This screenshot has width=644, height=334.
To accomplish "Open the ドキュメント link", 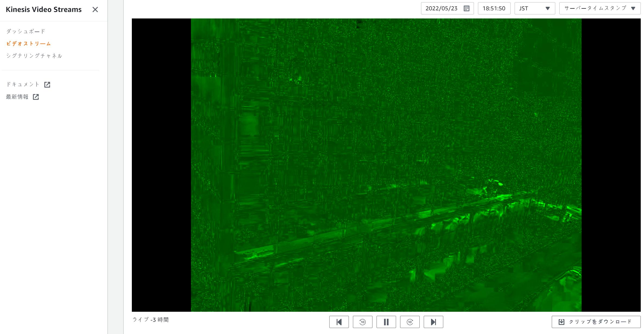I will pyautogui.click(x=23, y=84).
